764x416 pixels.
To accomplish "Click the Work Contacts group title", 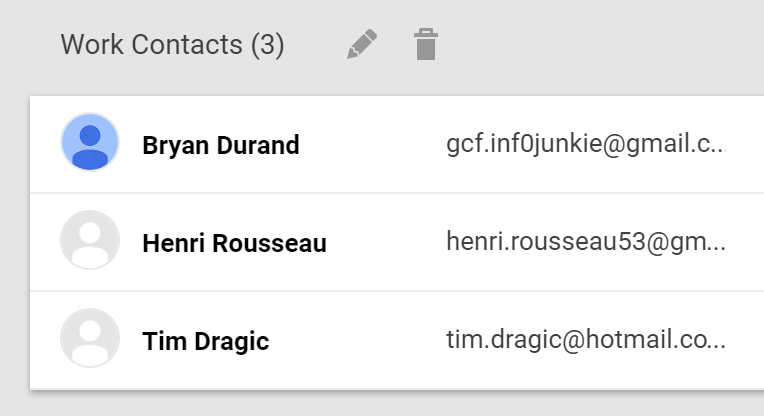I will (151, 45).
